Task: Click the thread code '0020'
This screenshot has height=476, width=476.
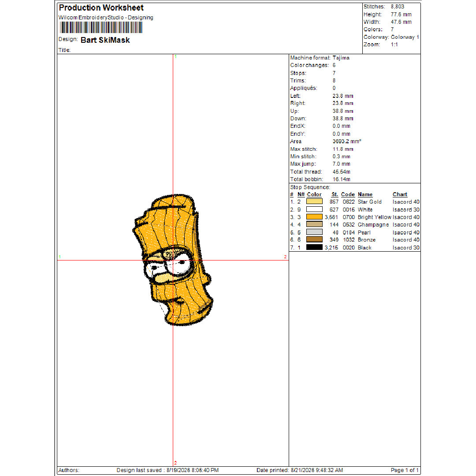Action: pyautogui.click(x=349, y=248)
